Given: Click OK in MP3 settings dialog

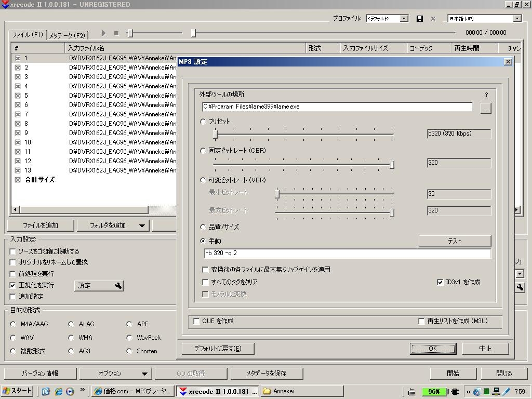Looking at the screenshot, I should click(x=433, y=349).
